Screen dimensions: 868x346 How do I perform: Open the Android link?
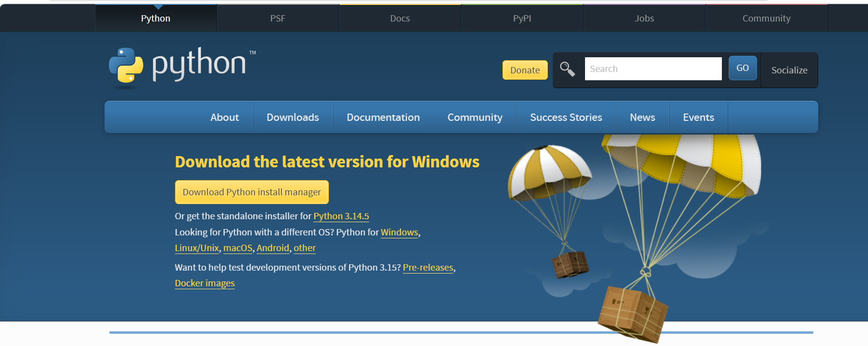(x=273, y=248)
